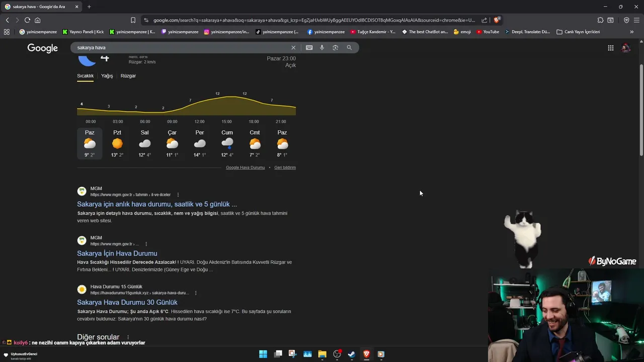This screenshot has height=362, width=644.
Task: Open Task View on taskbar
Action: [278, 354]
